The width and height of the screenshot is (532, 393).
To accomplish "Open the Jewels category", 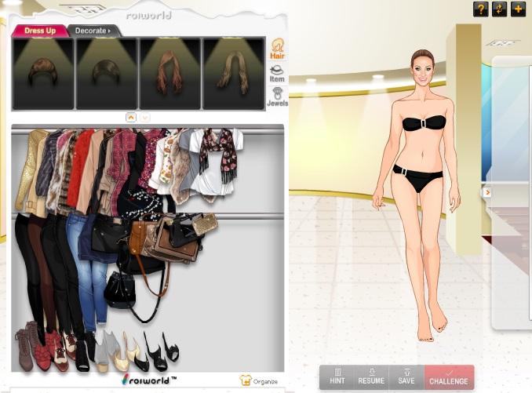I will (277, 96).
